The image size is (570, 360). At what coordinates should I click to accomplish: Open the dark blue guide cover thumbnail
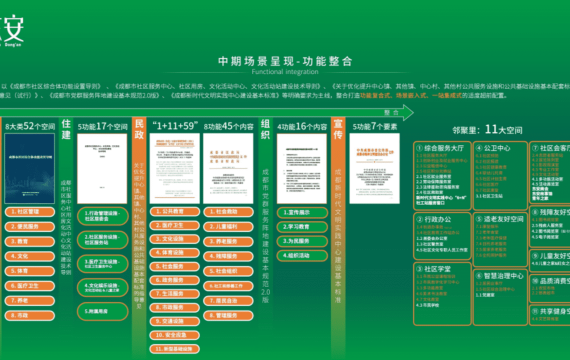coord(29,168)
